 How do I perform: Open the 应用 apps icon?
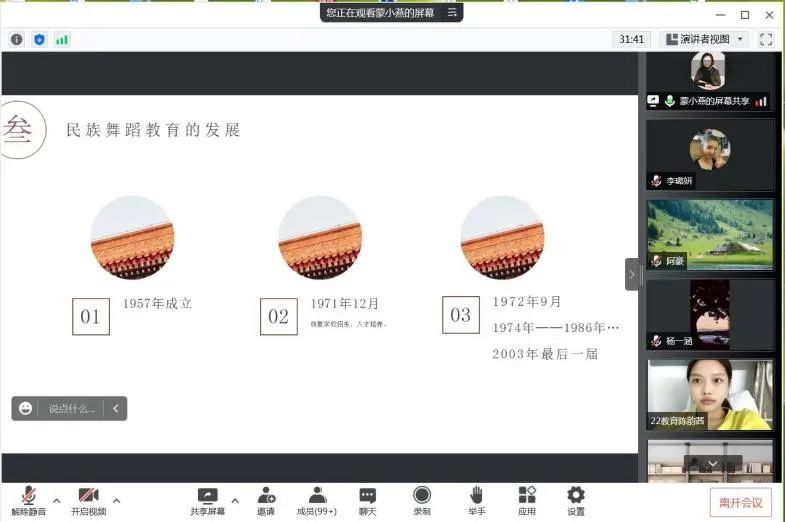point(527,500)
